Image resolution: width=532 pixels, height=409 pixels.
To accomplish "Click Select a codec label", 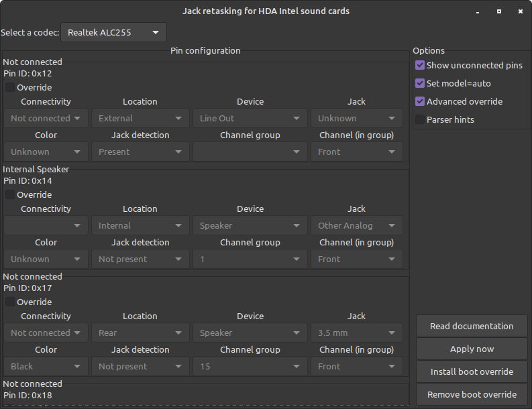I will pos(30,33).
